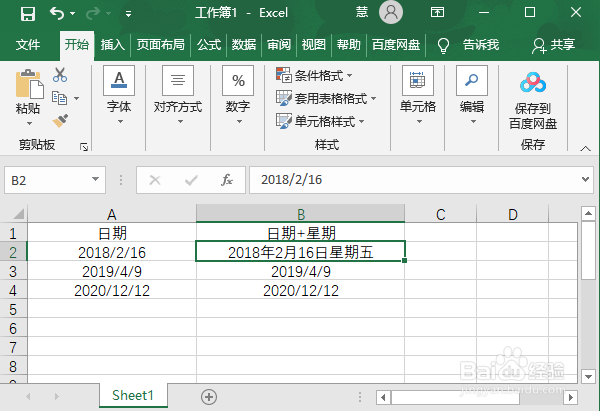Open Ribbon Display Options icon
The width and height of the screenshot is (600, 411).
click(437, 12)
